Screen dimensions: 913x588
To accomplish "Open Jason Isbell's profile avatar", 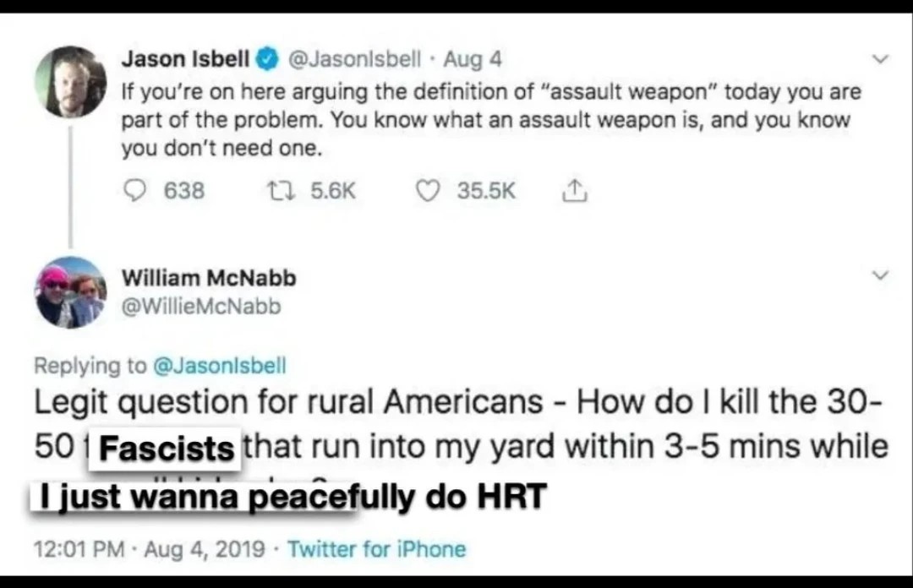I will tap(71, 81).
